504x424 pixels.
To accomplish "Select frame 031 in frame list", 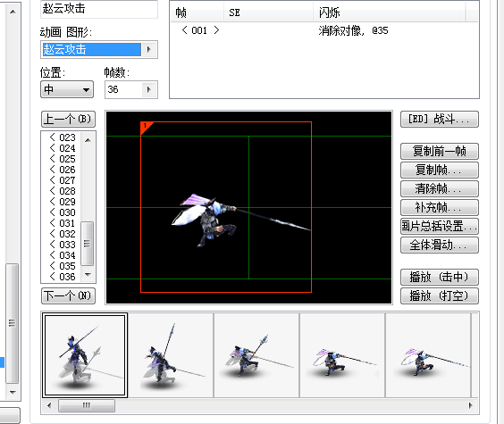I will pyautogui.click(x=63, y=223).
